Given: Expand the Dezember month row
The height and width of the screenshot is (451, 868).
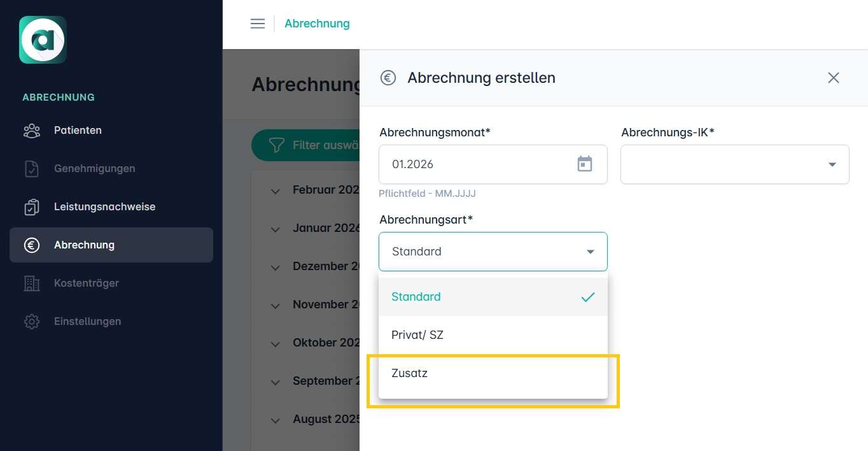Looking at the screenshot, I should click(x=276, y=268).
